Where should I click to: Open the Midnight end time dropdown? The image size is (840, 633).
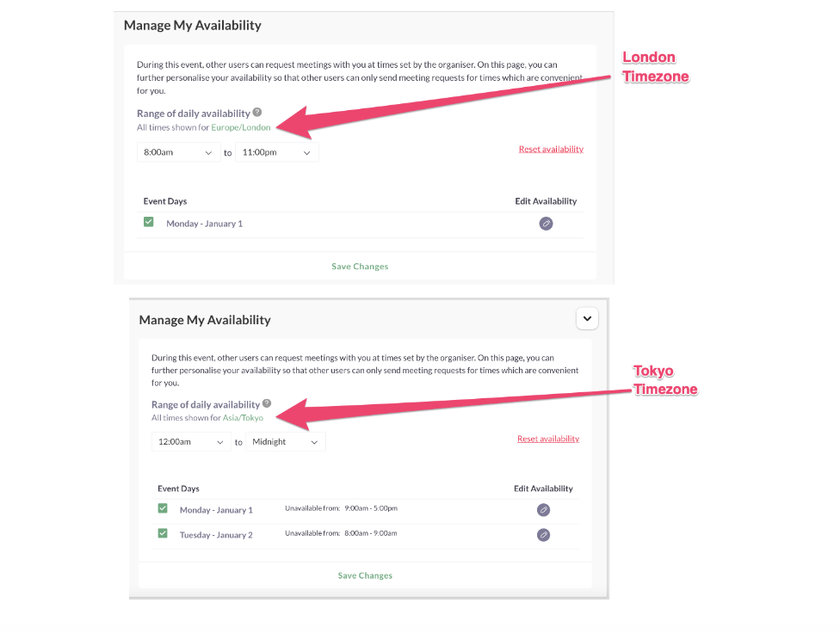pos(285,441)
